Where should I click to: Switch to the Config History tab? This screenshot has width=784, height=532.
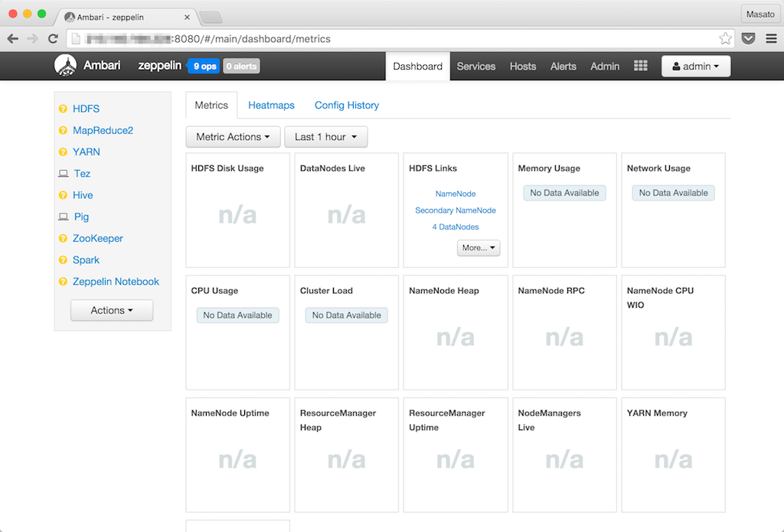click(x=347, y=105)
